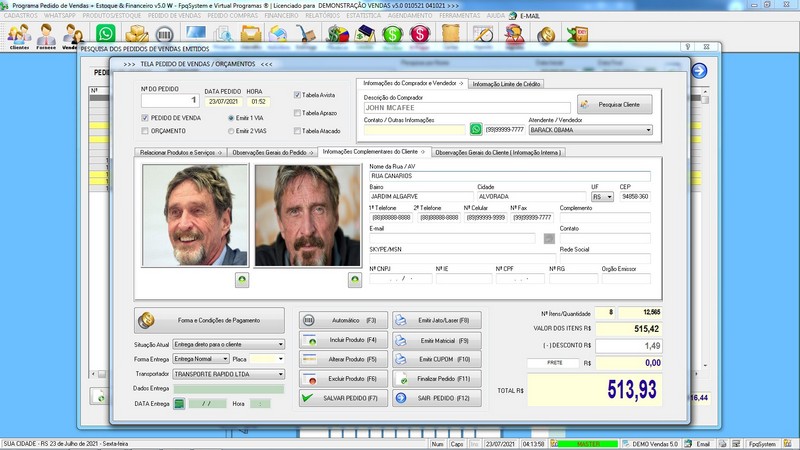
Task: Click FpqSystem in the status bar
Action: coord(762,444)
